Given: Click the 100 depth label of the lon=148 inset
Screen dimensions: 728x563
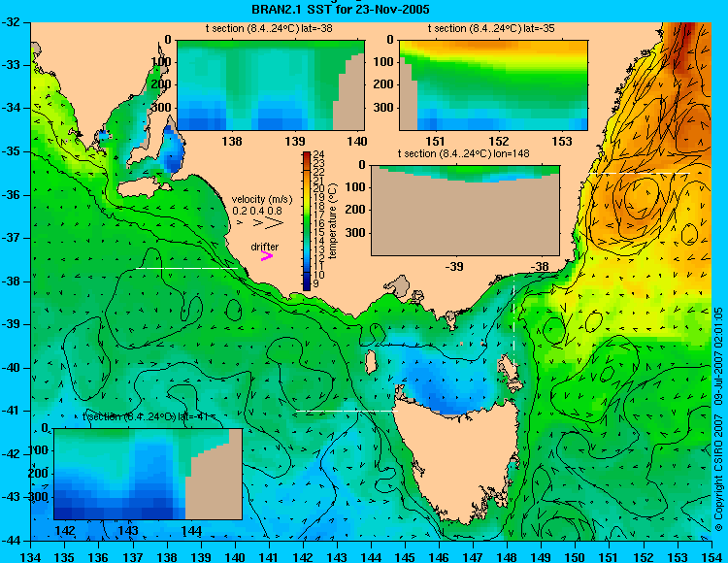Looking at the screenshot, I should tap(355, 187).
